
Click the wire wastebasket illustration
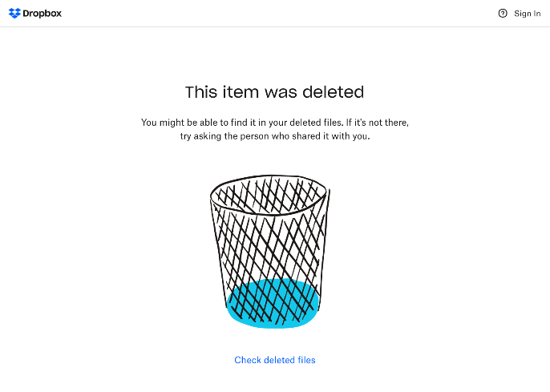pyautogui.click(x=270, y=252)
